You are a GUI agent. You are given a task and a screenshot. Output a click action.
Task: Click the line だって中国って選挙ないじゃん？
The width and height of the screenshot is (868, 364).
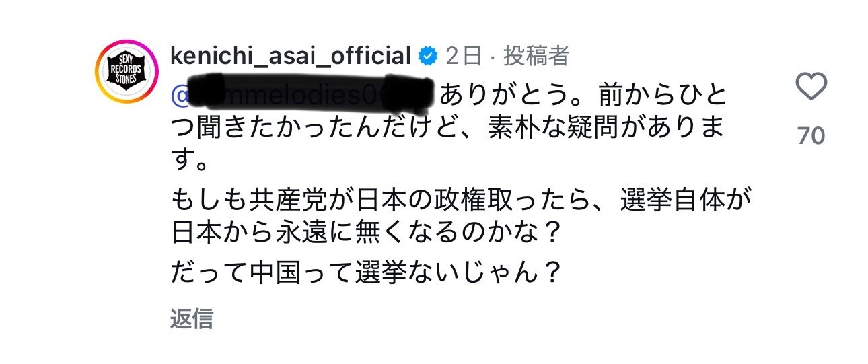click(x=366, y=273)
